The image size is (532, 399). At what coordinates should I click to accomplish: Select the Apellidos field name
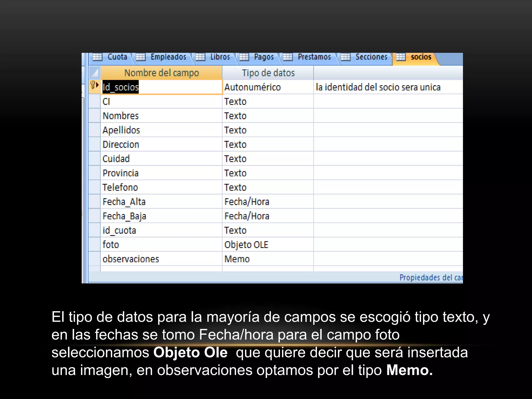tap(161, 130)
